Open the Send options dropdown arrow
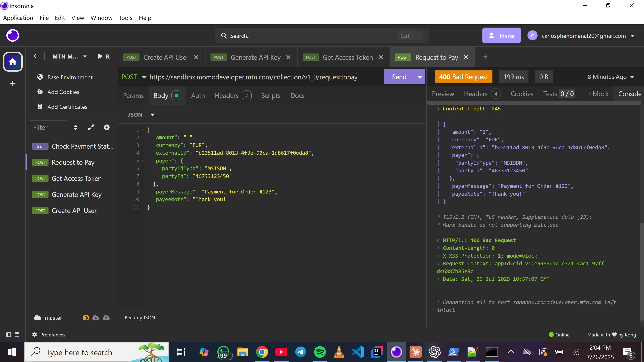The width and height of the screenshot is (644, 362). pyautogui.click(x=420, y=77)
